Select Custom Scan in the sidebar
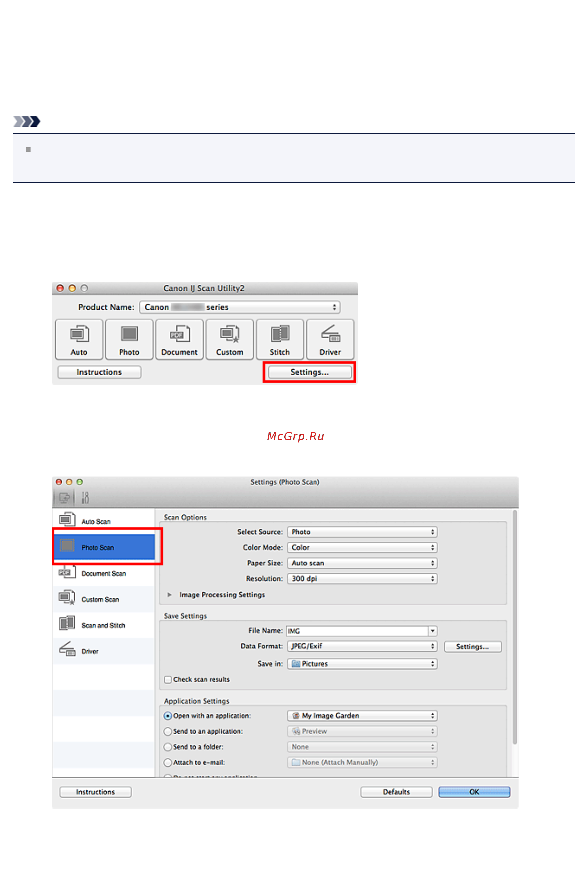The image size is (588, 872). (x=104, y=599)
